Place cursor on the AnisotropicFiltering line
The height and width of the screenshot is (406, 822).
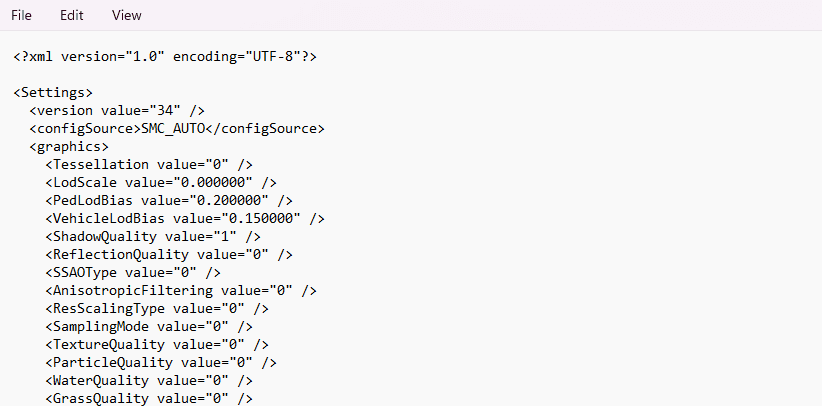click(x=181, y=291)
